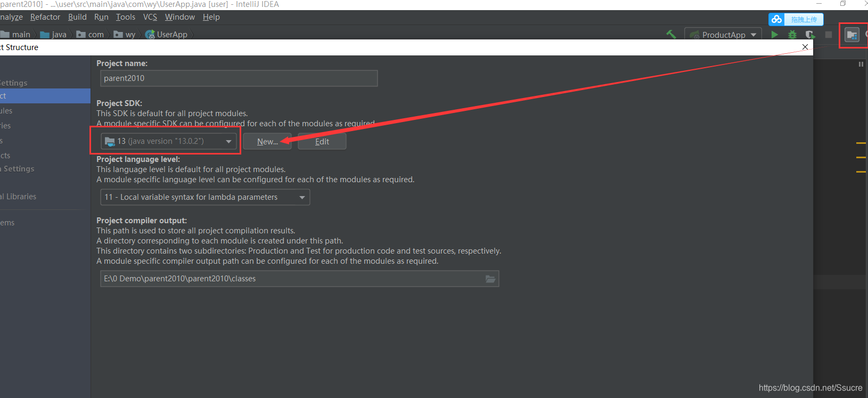This screenshot has height=398, width=868.
Task: Click the Edit SDK button
Action: pos(322,141)
